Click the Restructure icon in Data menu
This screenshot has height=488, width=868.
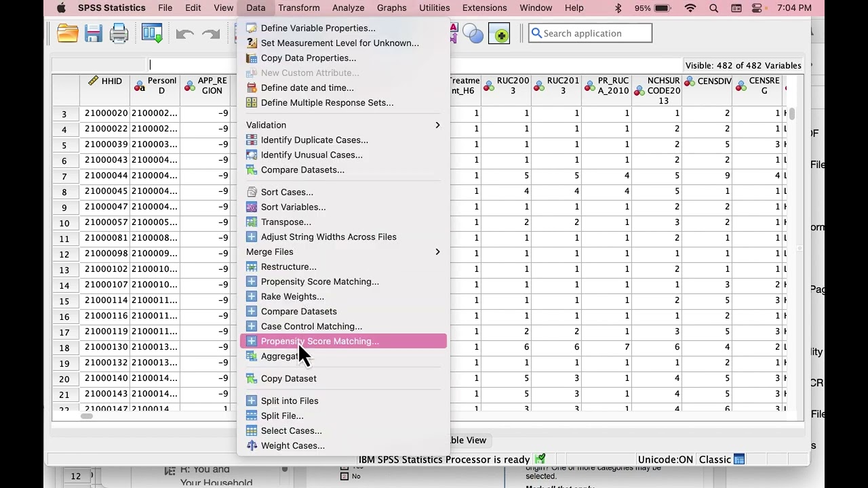pos(252,266)
